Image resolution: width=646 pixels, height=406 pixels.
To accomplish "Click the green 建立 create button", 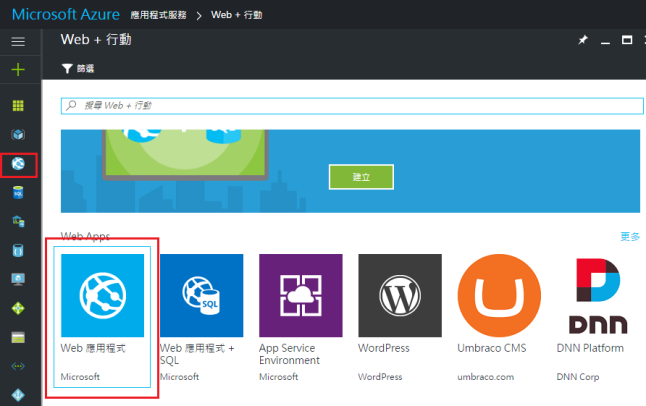I will pyautogui.click(x=361, y=177).
